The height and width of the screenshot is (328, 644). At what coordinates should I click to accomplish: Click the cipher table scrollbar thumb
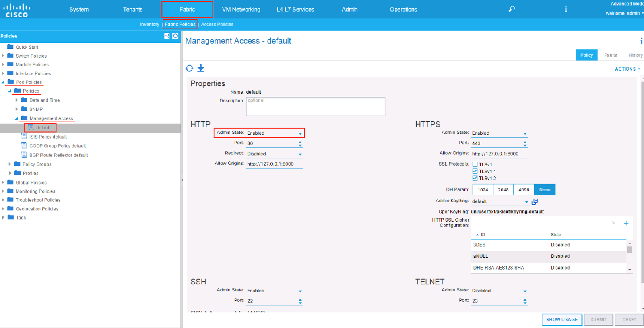tap(630, 249)
